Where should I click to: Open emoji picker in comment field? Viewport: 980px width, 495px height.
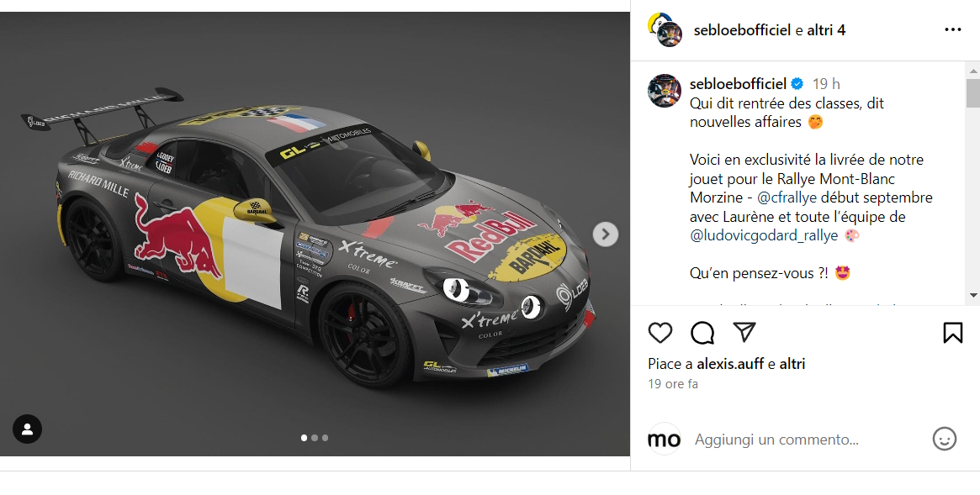[945, 439]
